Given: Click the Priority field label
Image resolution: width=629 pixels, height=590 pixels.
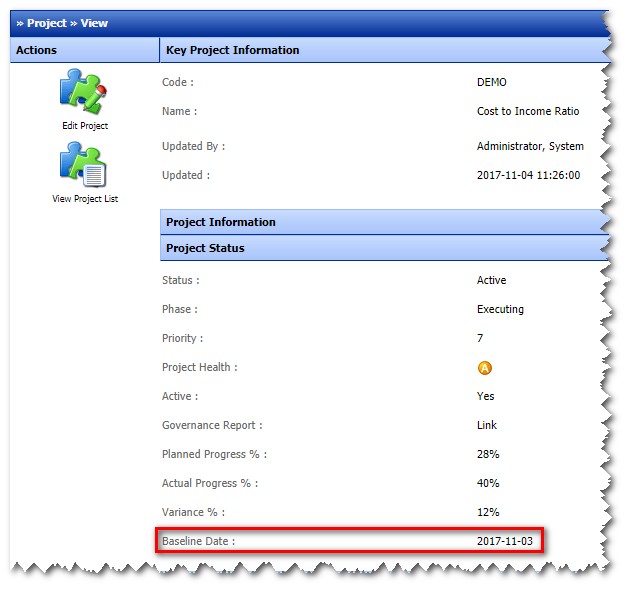Looking at the screenshot, I should coord(183,338).
